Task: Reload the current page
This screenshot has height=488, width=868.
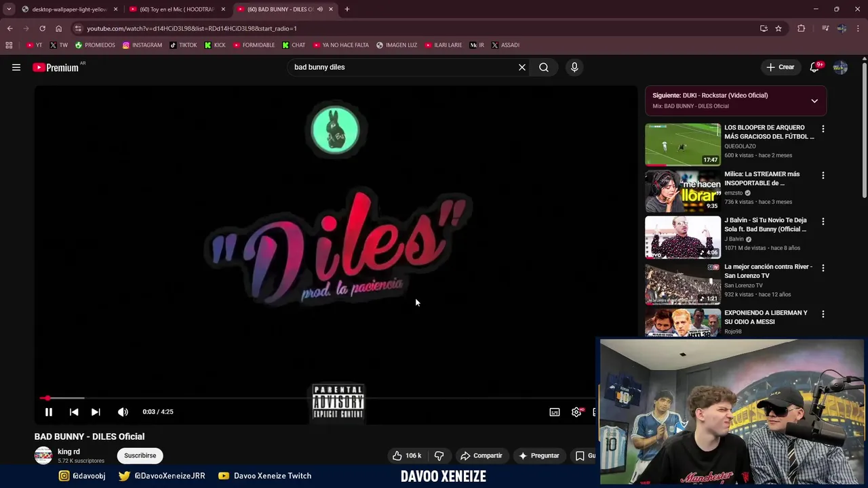Action: pyautogui.click(x=42, y=28)
